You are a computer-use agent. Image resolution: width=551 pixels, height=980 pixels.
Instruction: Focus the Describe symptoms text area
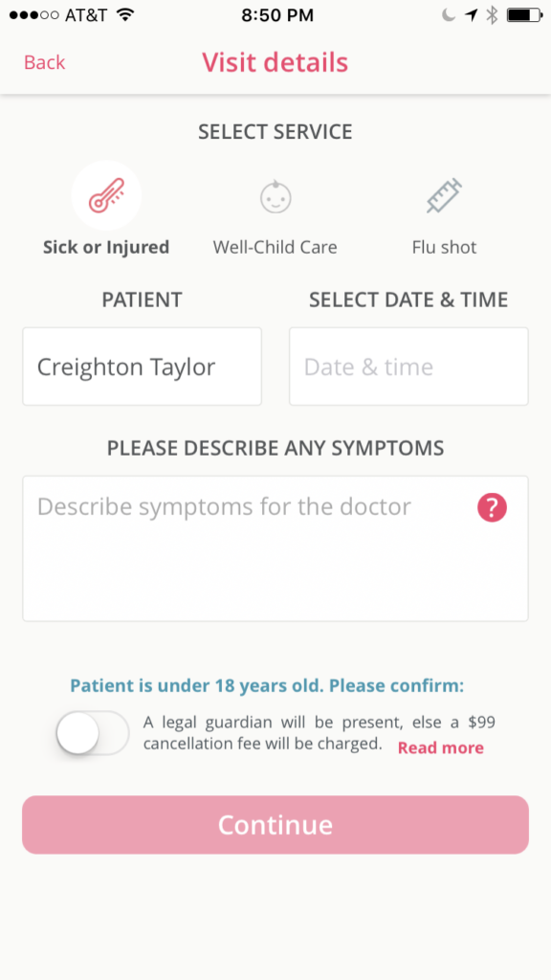275,548
